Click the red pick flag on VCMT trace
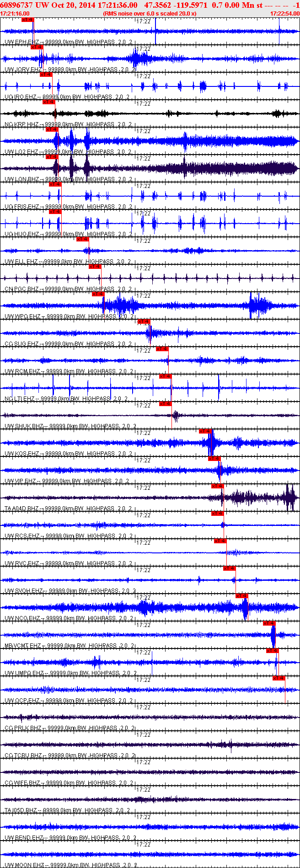 click(269, 623)
